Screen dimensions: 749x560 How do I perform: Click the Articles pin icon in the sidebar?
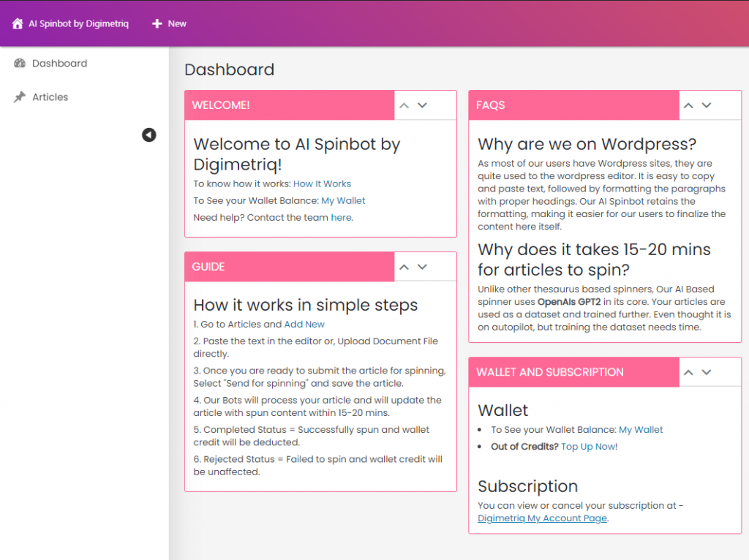point(20,97)
